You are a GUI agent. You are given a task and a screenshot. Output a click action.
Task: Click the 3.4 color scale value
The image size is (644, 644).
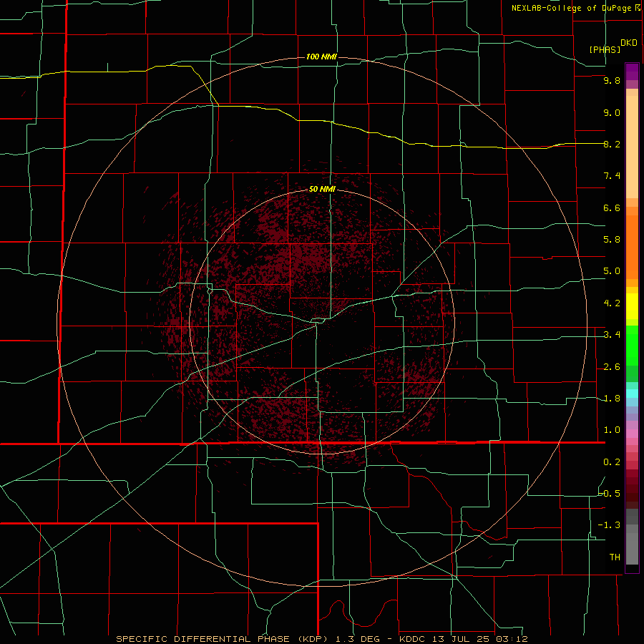[x=612, y=335]
